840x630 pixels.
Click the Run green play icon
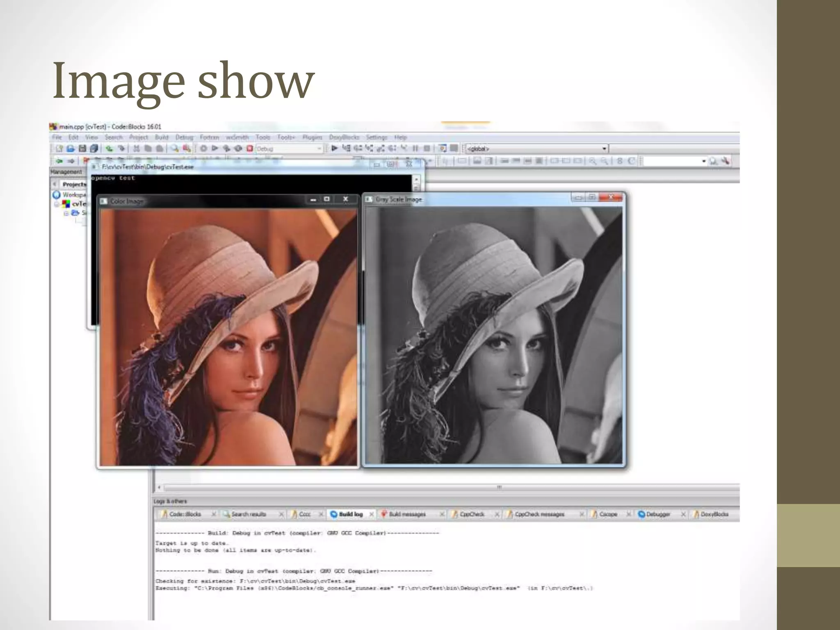coord(215,148)
